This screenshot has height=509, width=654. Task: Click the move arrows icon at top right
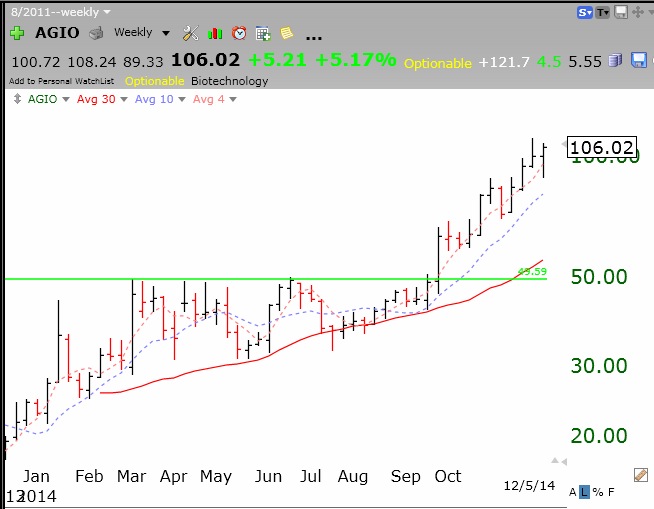[638, 13]
